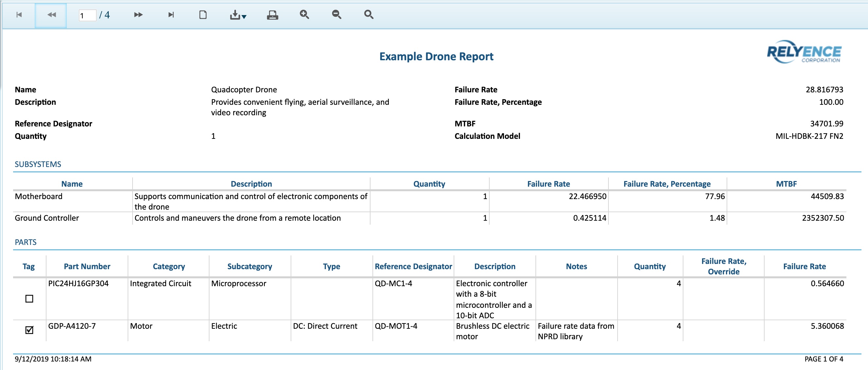
Task: Open search in the report
Action: pos(369,14)
